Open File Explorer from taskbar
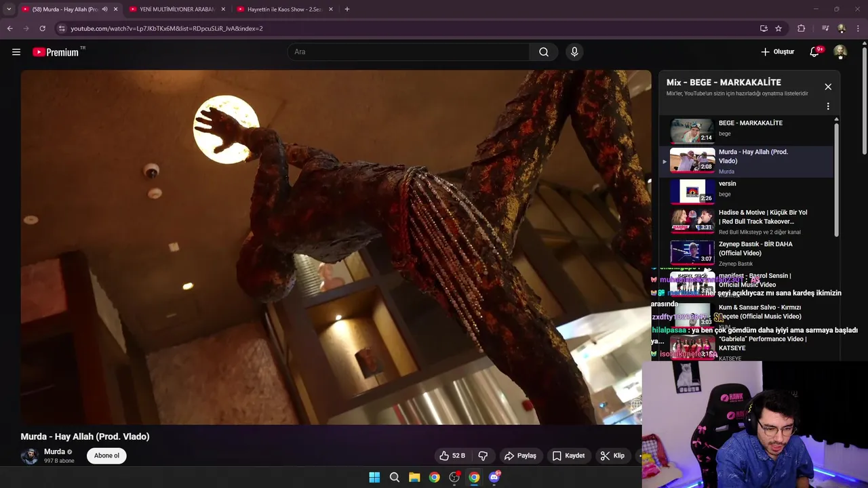Viewport: 868px width, 488px height. point(414,477)
